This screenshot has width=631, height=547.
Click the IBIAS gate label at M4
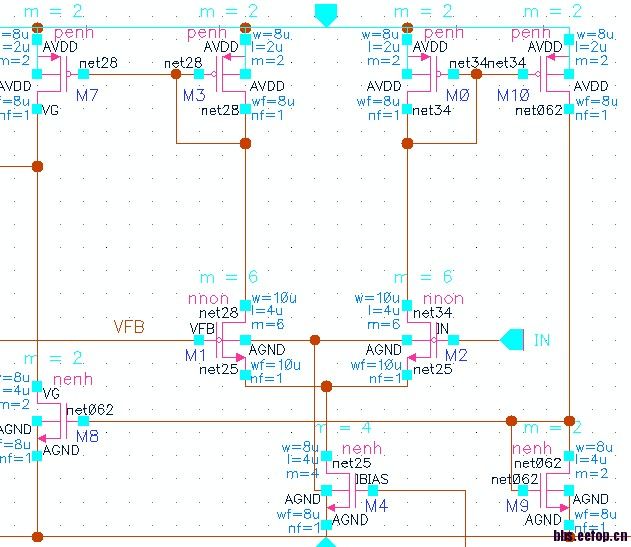pos(372,479)
